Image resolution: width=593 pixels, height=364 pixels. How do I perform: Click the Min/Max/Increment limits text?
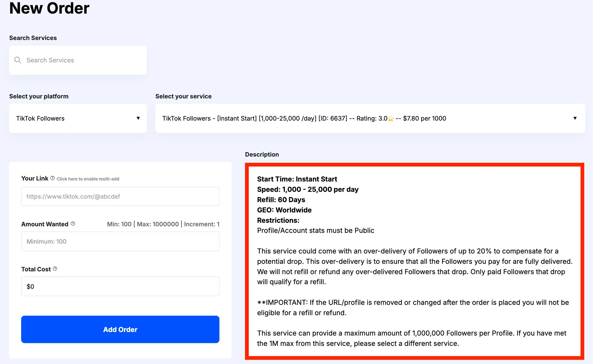pyautogui.click(x=163, y=224)
